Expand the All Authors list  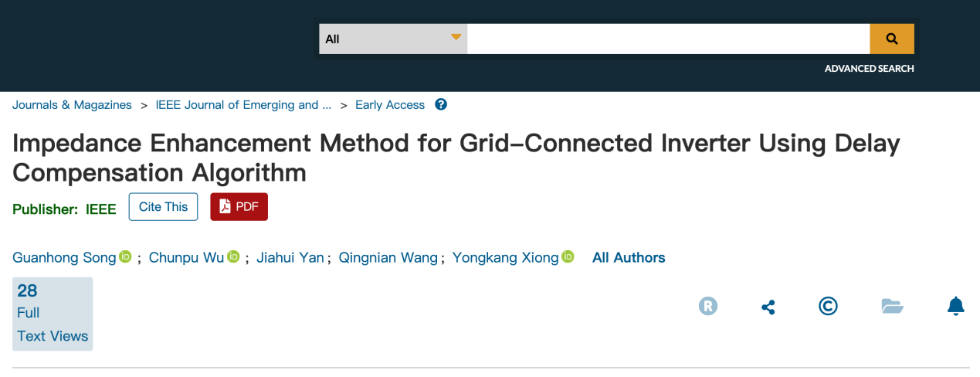pos(629,257)
